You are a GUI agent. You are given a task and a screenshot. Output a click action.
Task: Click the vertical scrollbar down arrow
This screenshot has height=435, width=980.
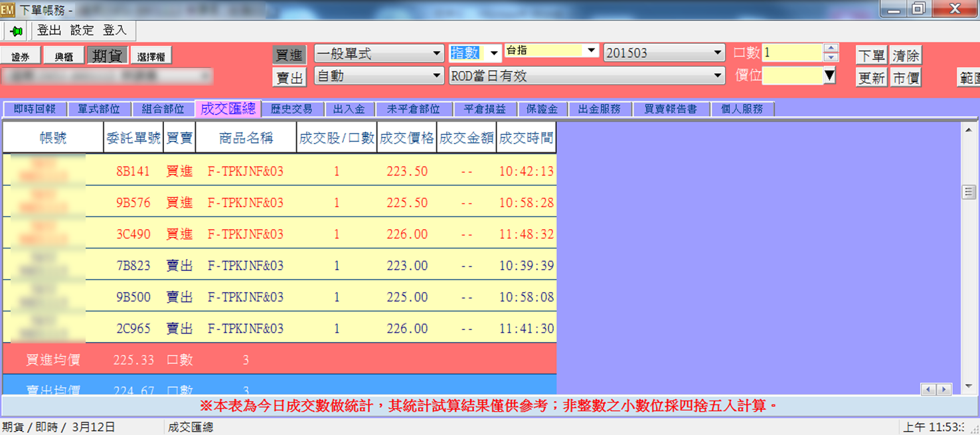pos(968,386)
